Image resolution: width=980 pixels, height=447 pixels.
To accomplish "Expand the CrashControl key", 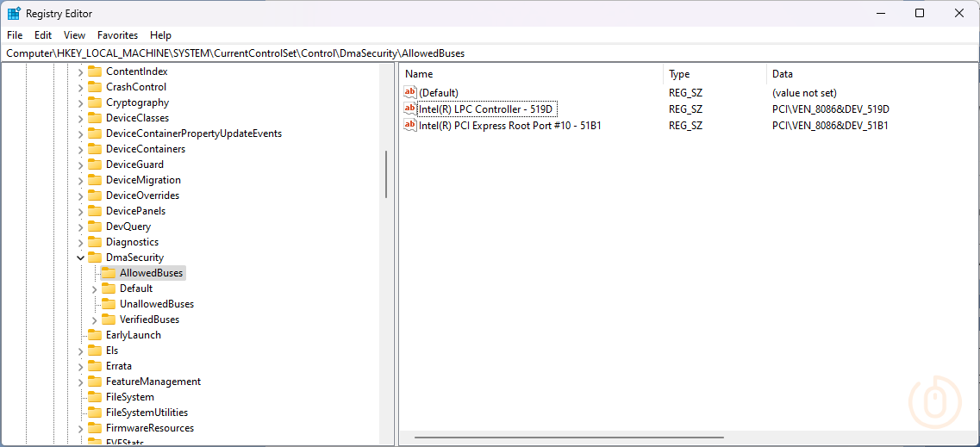I will point(81,87).
